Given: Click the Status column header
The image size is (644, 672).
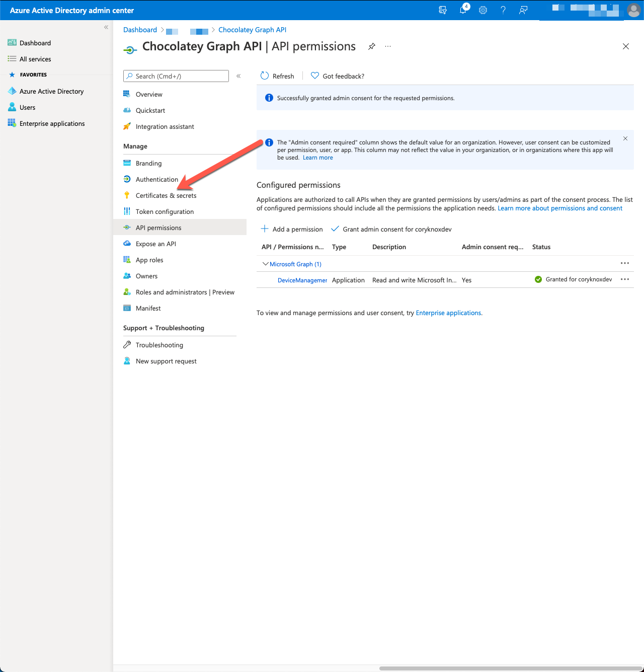Looking at the screenshot, I should (541, 247).
